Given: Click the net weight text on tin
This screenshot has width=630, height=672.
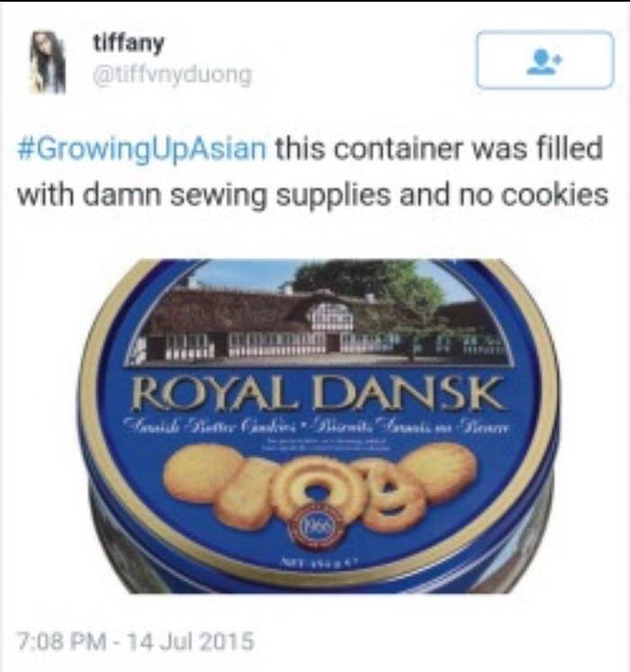Looking at the screenshot, I should click(x=318, y=562).
